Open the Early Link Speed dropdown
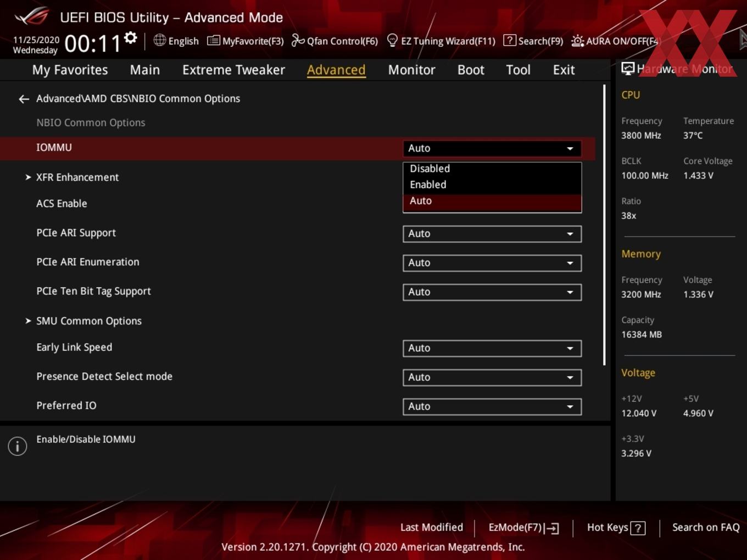The width and height of the screenshot is (747, 560). (x=492, y=348)
